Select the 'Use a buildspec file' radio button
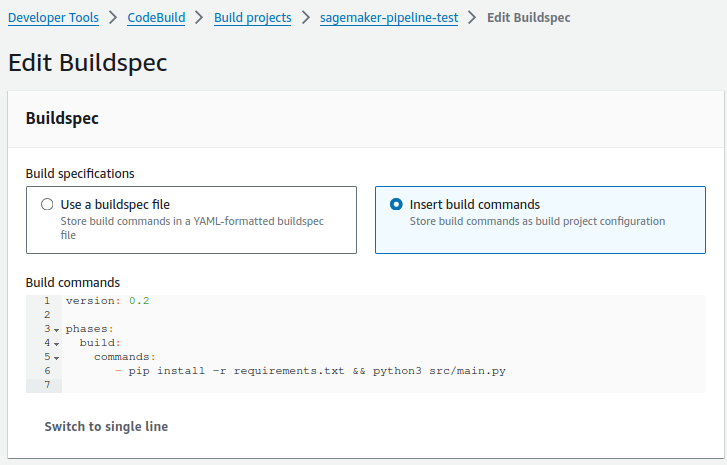This screenshot has width=727, height=465. click(x=47, y=204)
